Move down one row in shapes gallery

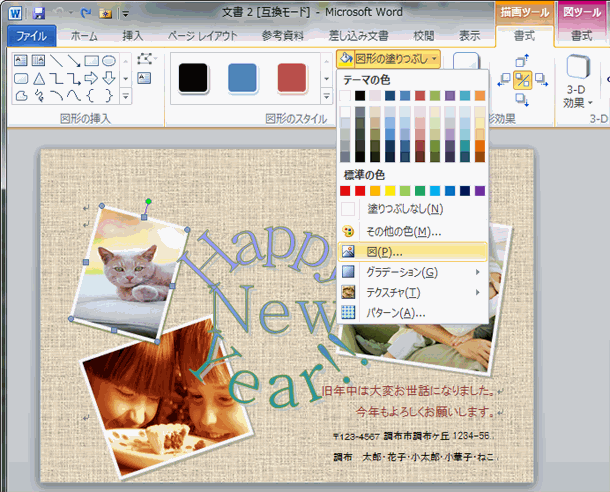tap(126, 79)
